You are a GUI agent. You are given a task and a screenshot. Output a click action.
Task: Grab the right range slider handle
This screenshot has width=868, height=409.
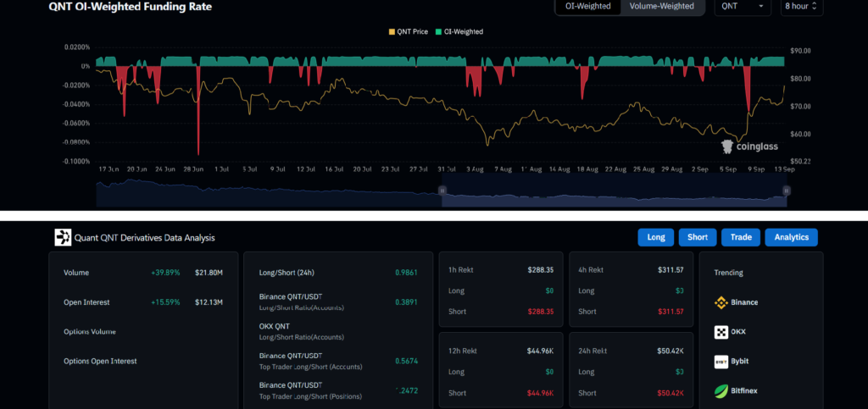pos(787,191)
